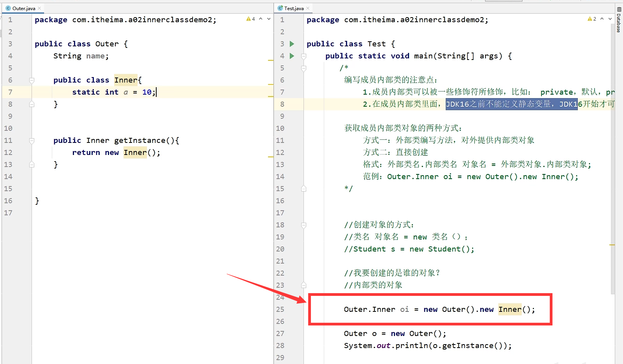Collapse block comment at its end marker on line 15
The height and width of the screenshot is (364, 623).
304,189
